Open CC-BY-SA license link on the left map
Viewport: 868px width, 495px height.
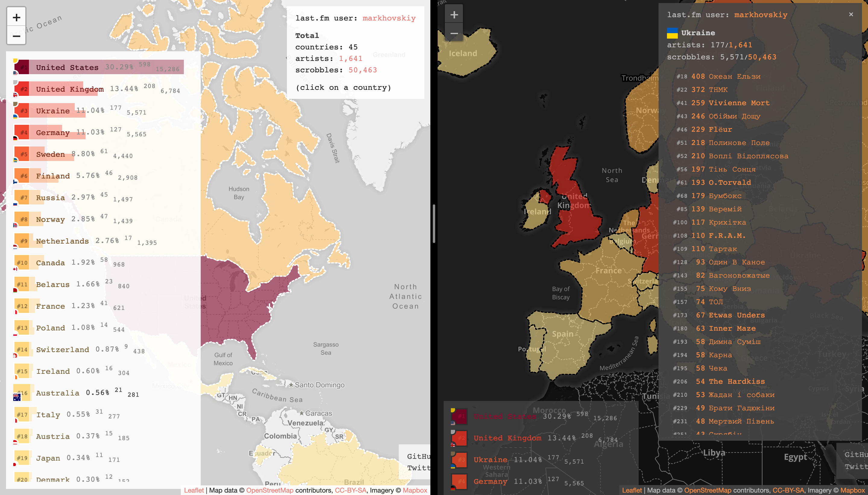tap(351, 490)
